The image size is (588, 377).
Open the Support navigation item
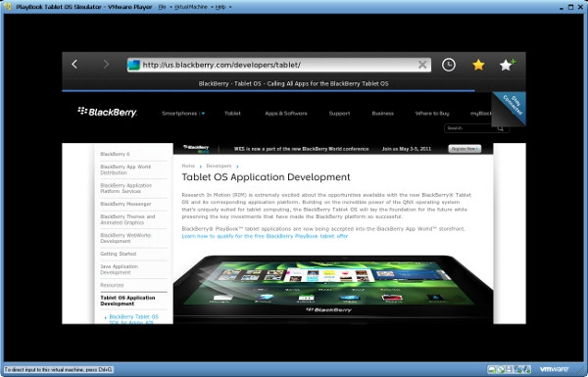tap(339, 114)
